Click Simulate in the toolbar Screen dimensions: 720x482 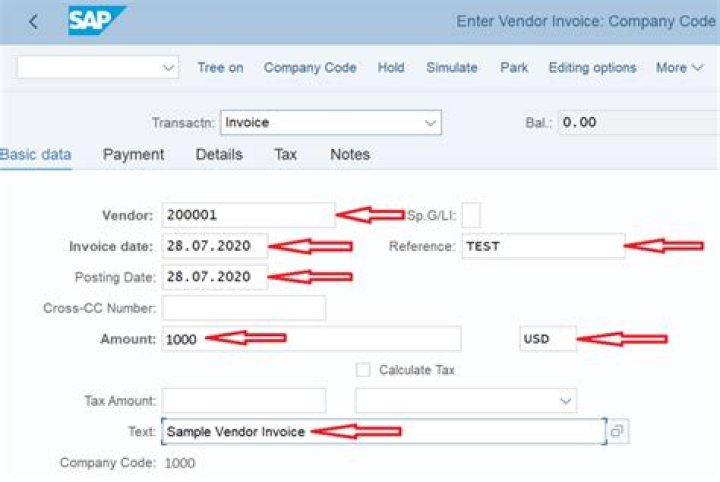click(x=451, y=68)
